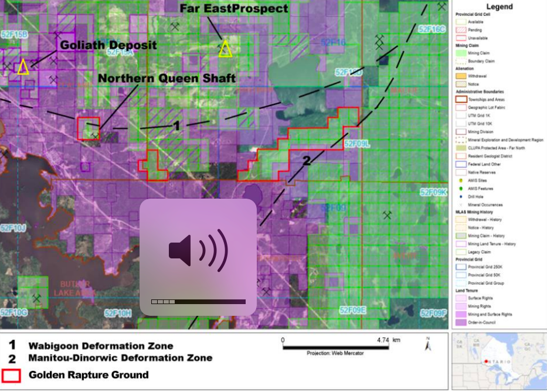
Task: Click the Goliath Deposit yellow triangle marker
Action: coord(23,67)
